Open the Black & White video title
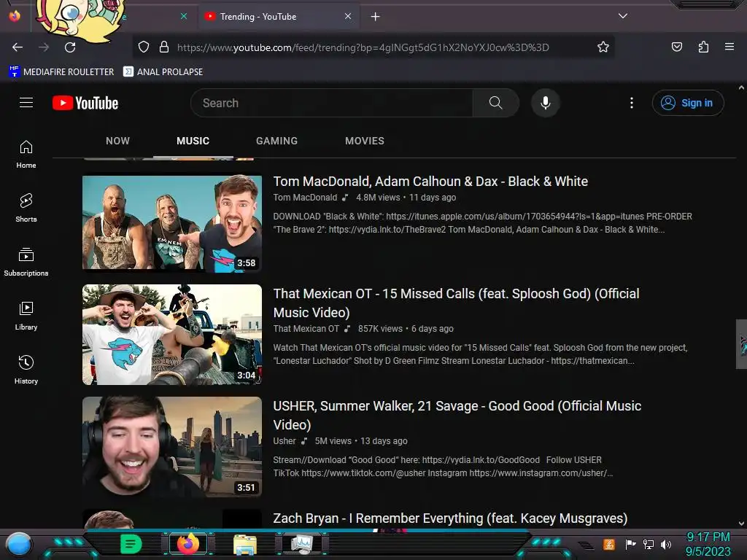Screen dimensions: 747x560 click(430, 182)
